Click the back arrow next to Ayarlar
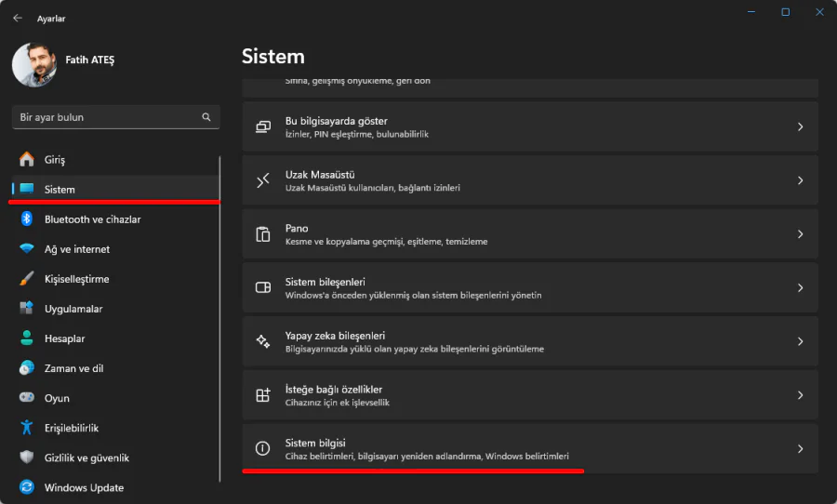This screenshot has width=837, height=504. tap(18, 19)
